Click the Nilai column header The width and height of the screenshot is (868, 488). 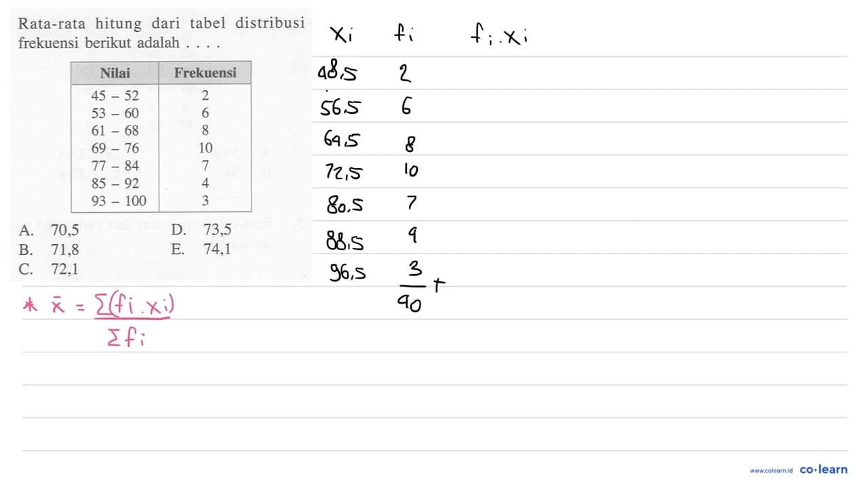[x=115, y=73]
